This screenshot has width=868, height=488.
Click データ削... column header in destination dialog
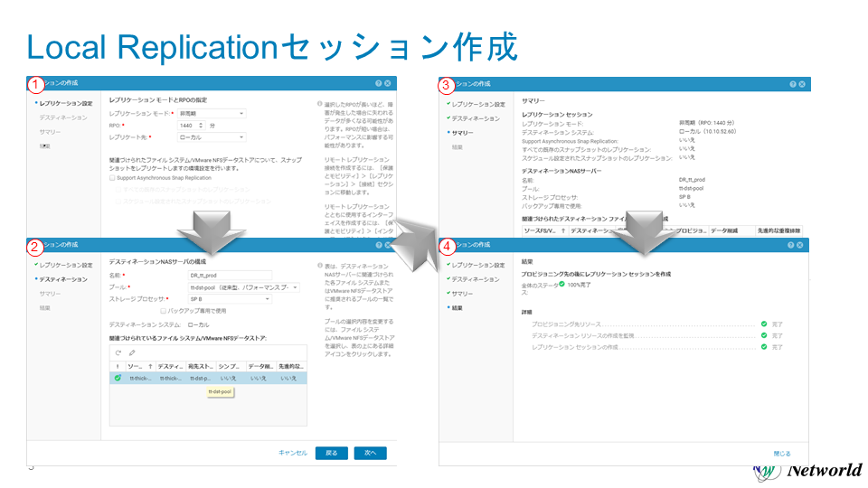point(260,366)
